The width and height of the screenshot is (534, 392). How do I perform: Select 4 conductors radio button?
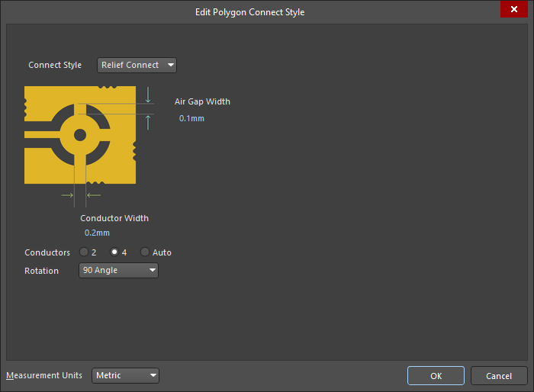(x=114, y=252)
